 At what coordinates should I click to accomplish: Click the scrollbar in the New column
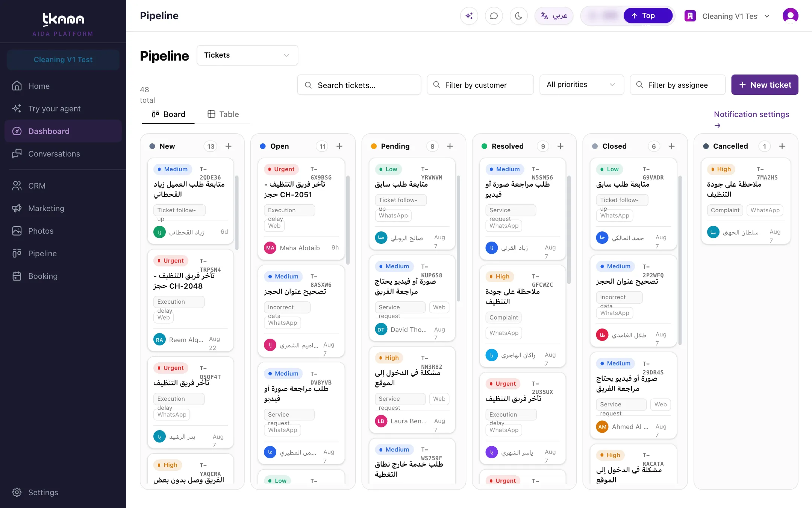coord(237,213)
